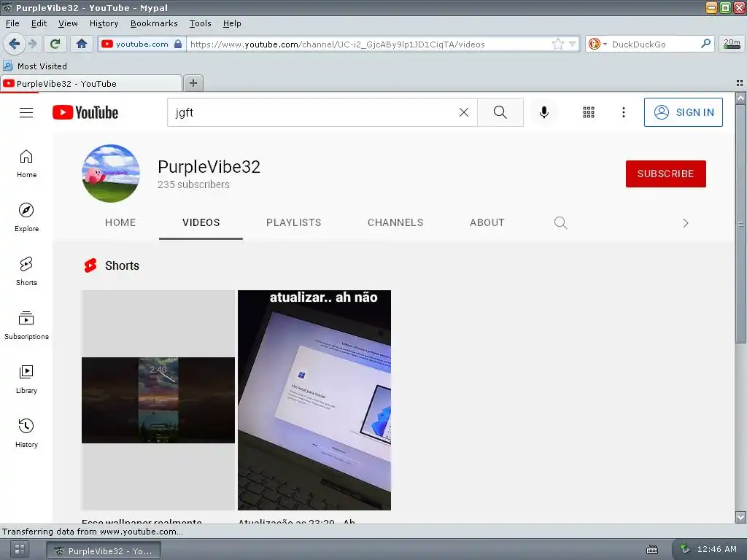Click the PurpleVibe32 channel avatar
This screenshot has height=560, width=747.
pos(111,174)
